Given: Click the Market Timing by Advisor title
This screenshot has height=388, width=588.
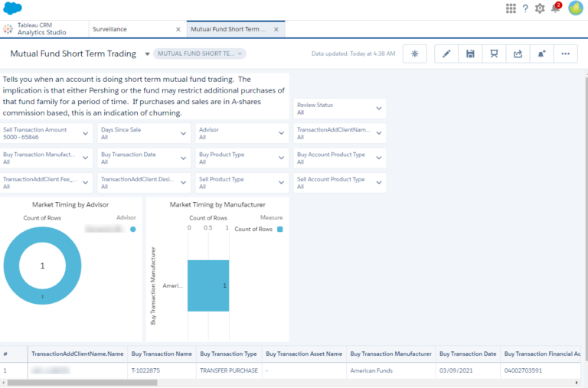Looking at the screenshot, I should coord(70,204).
